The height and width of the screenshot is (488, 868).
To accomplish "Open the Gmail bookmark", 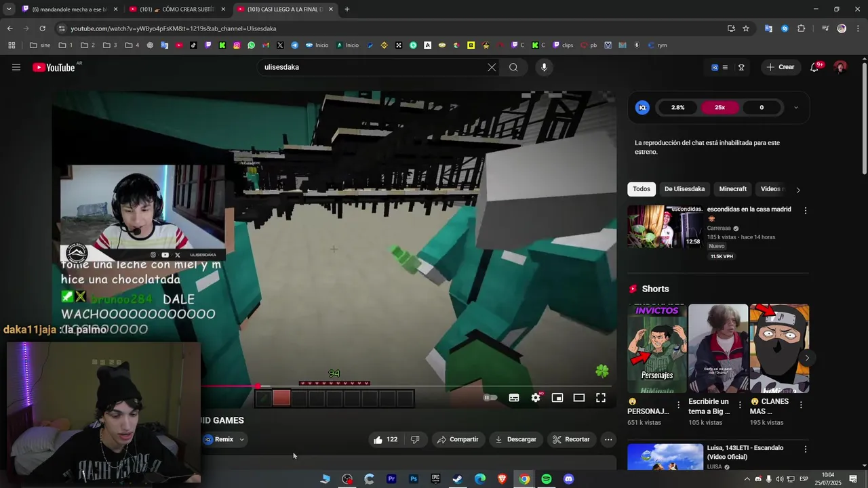I will [x=266, y=45].
